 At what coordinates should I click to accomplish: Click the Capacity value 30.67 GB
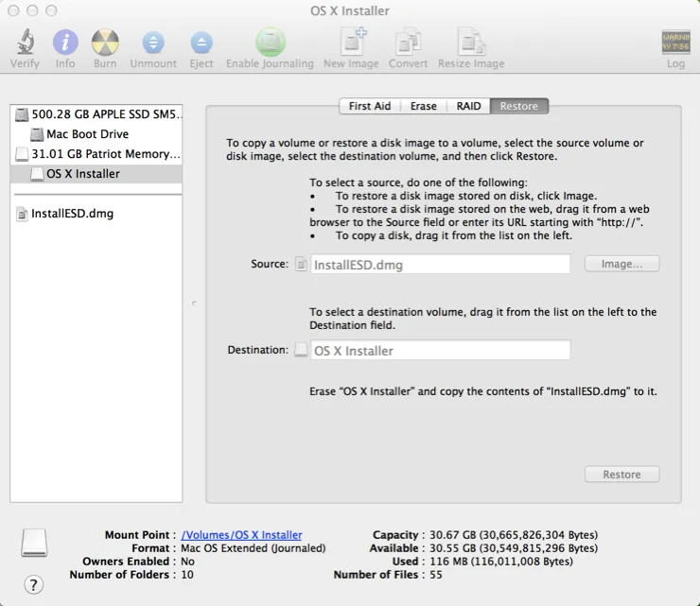514,534
